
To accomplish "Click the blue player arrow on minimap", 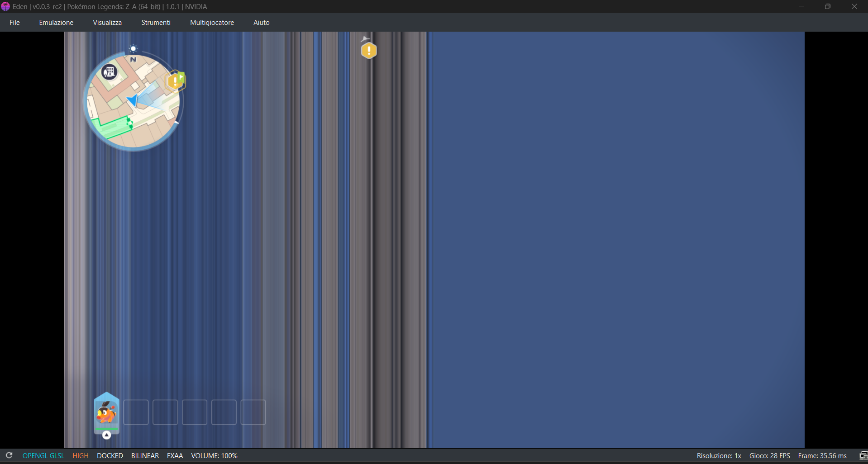I will coord(133,100).
